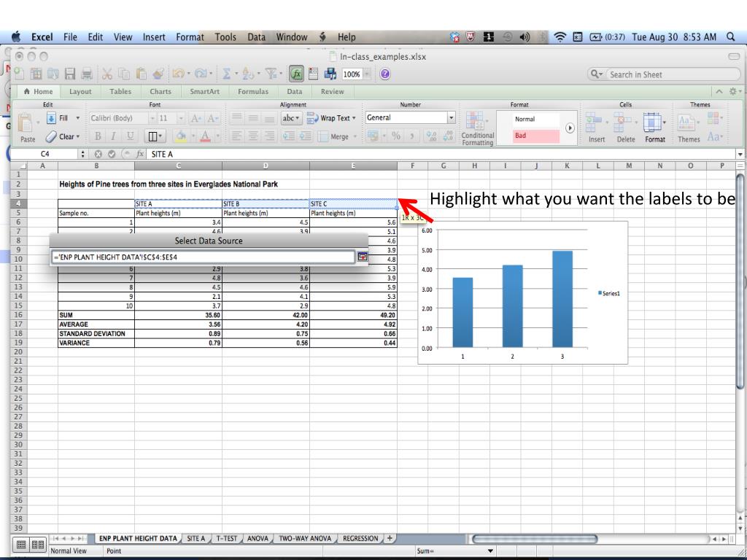
Task: Expand the formula bar with the down arrow
Action: 740,155
